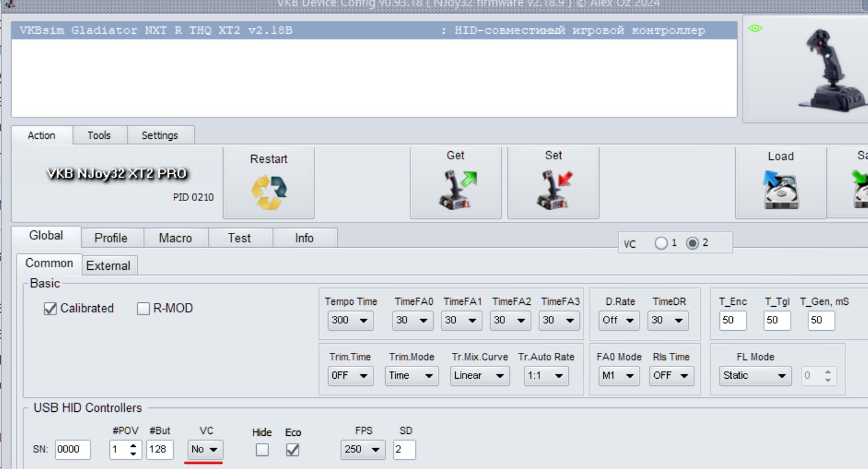Click the Restart recycle-arrows icon
The image size is (868, 469).
coord(268,192)
